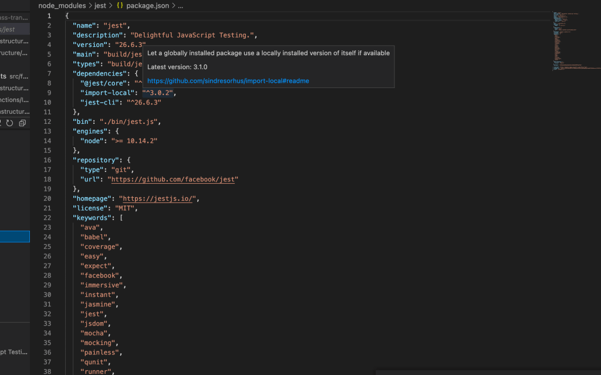
Task: Click the line number 7 gutter
Action: coord(49,74)
